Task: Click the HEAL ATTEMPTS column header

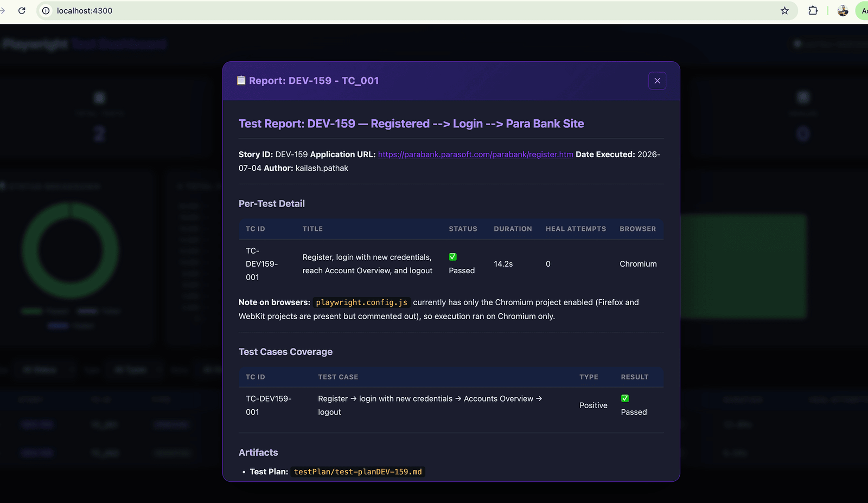Action: (x=576, y=229)
